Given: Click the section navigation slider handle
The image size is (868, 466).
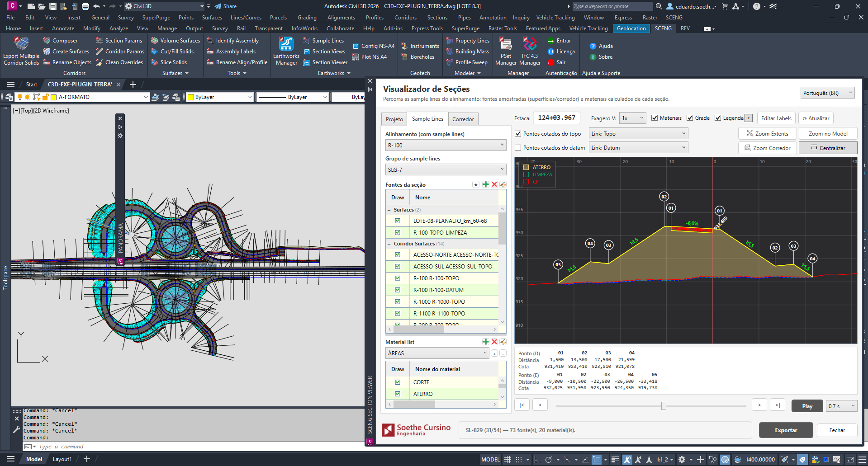Looking at the screenshot, I should [x=664, y=406].
